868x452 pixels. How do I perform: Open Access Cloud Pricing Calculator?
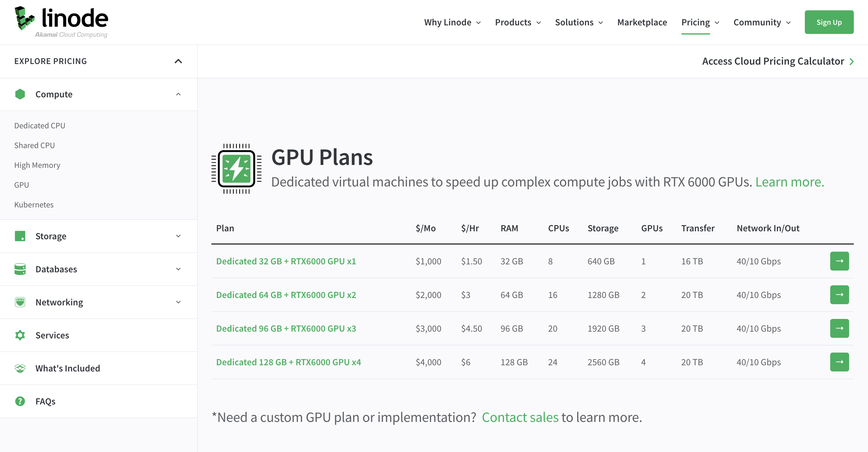click(778, 60)
